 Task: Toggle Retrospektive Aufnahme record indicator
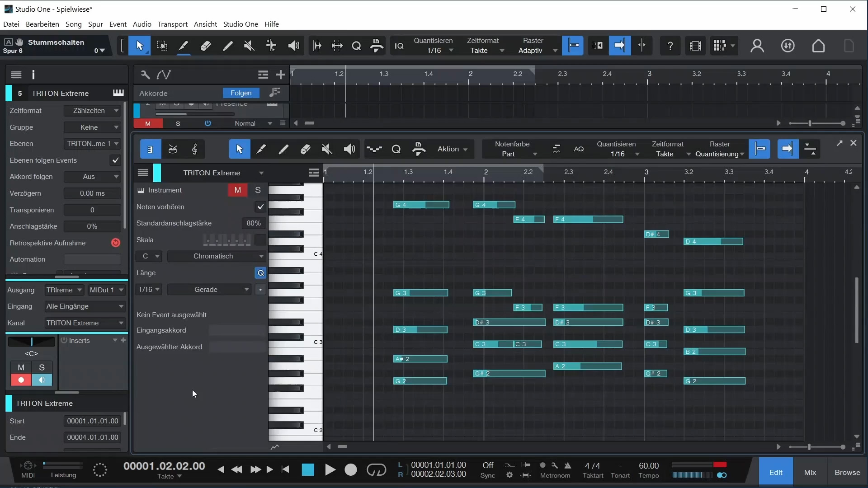(x=116, y=243)
